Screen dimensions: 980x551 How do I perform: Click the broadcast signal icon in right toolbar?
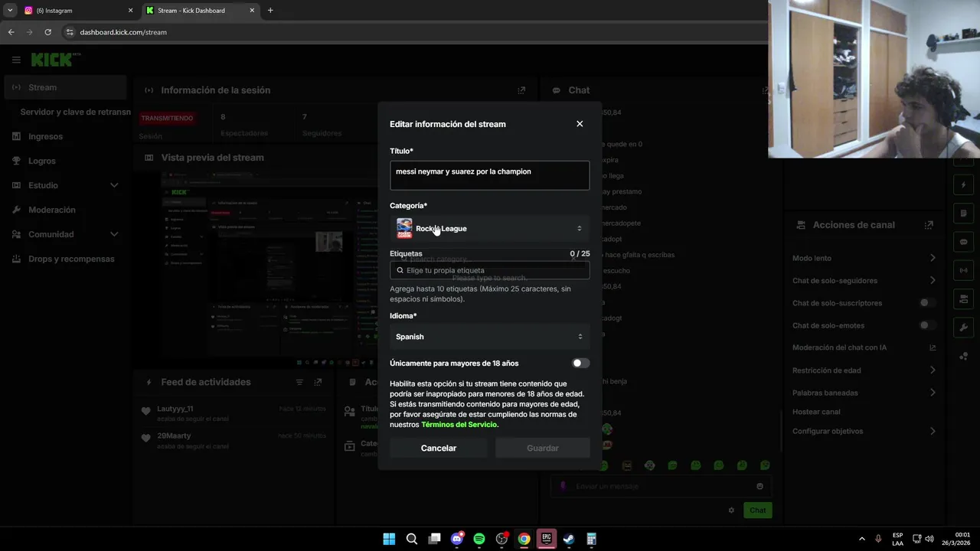964,270
